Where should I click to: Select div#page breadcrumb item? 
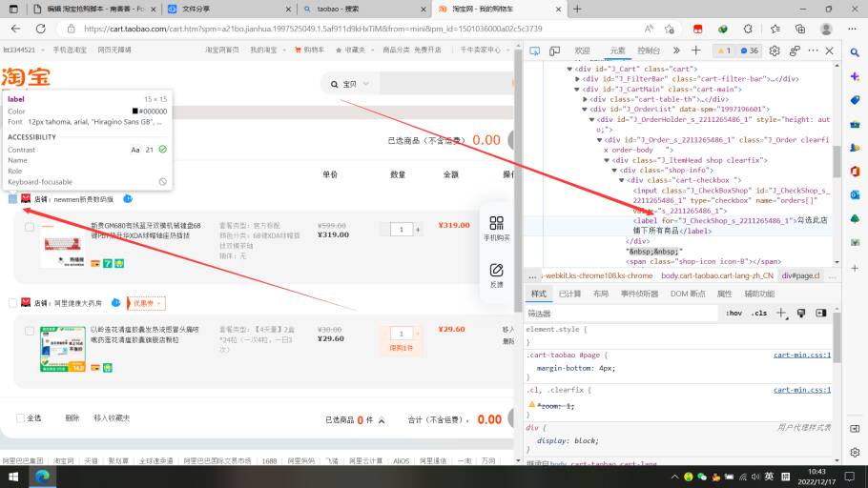tap(800, 275)
